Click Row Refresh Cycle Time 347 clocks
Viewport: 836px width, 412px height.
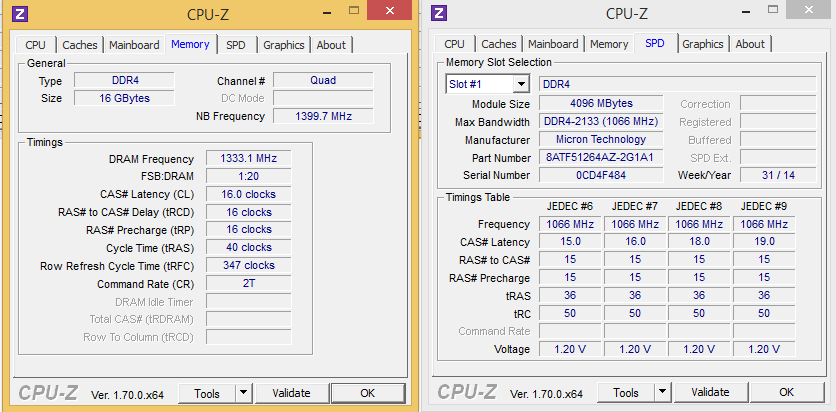[x=248, y=265]
